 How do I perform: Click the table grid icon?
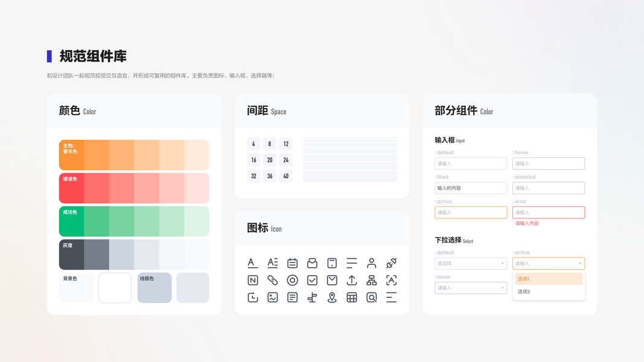tap(351, 297)
